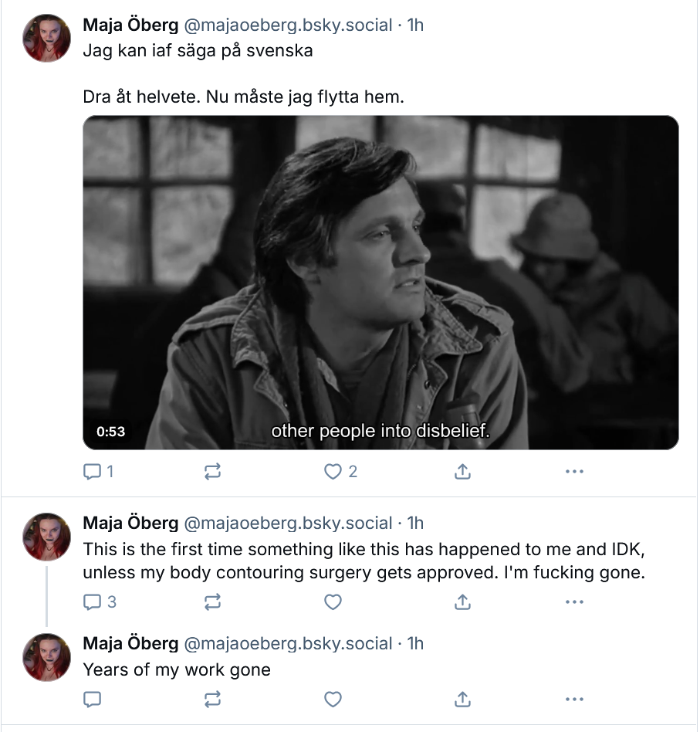The width and height of the screenshot is (700, 732).
Task: Share the video post
Action: pos(462,472)
